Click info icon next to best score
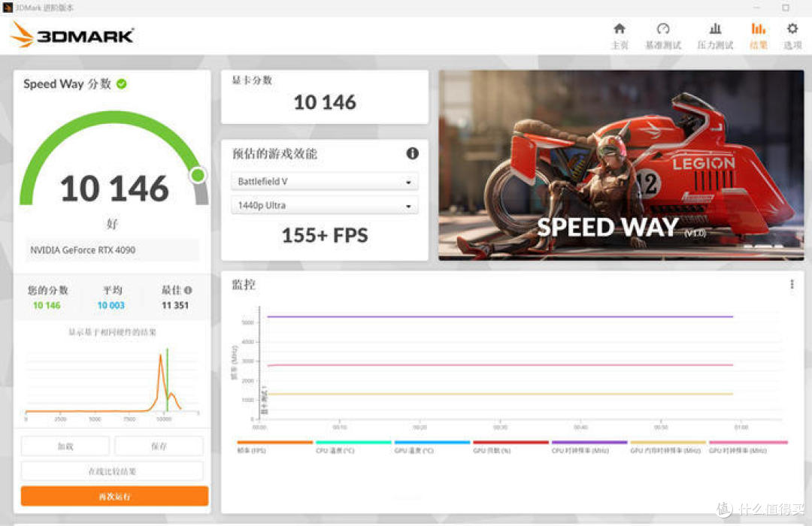This screenshot has width=812, height=526. coord(188,291)
